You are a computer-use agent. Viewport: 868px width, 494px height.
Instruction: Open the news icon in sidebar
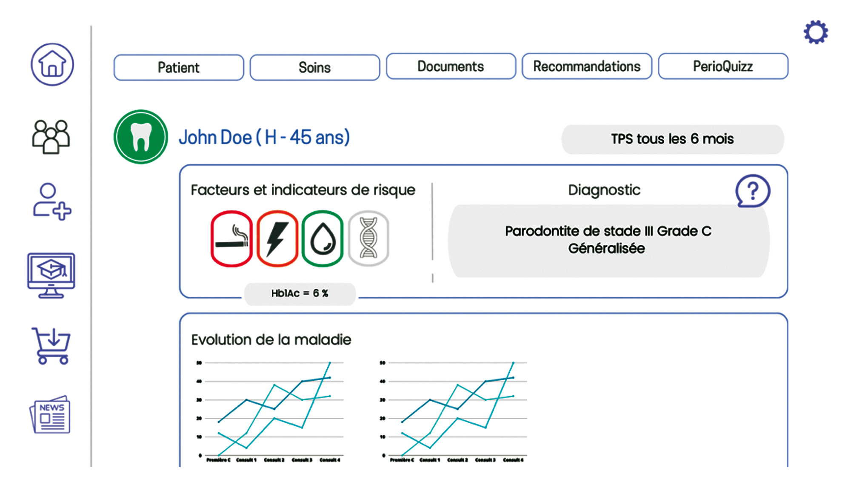click(51, 415)
